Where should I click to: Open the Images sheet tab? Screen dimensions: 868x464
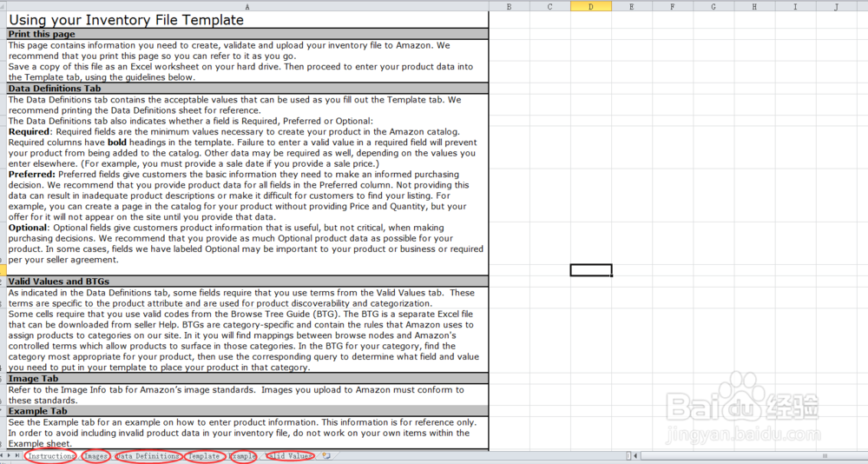point(95,456)
